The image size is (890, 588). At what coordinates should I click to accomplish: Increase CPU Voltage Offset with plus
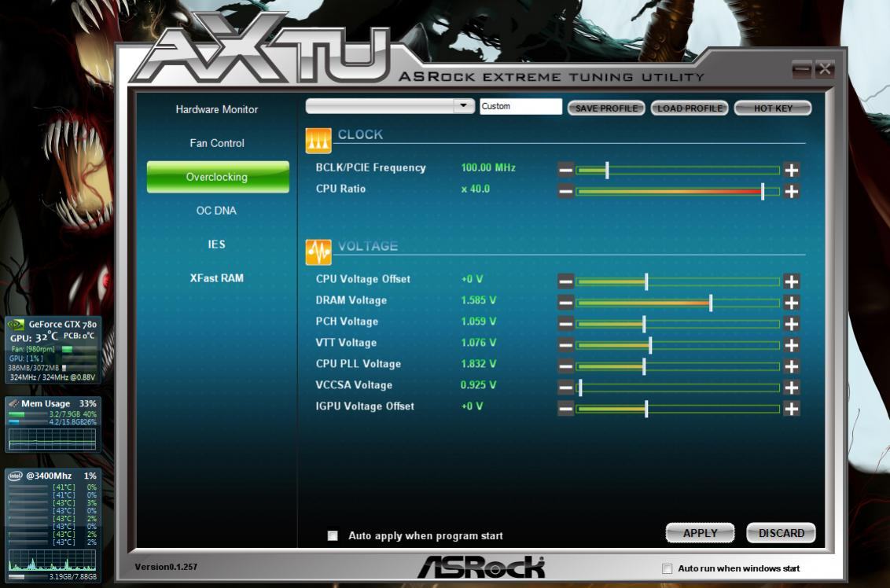(x=791, y=281)
